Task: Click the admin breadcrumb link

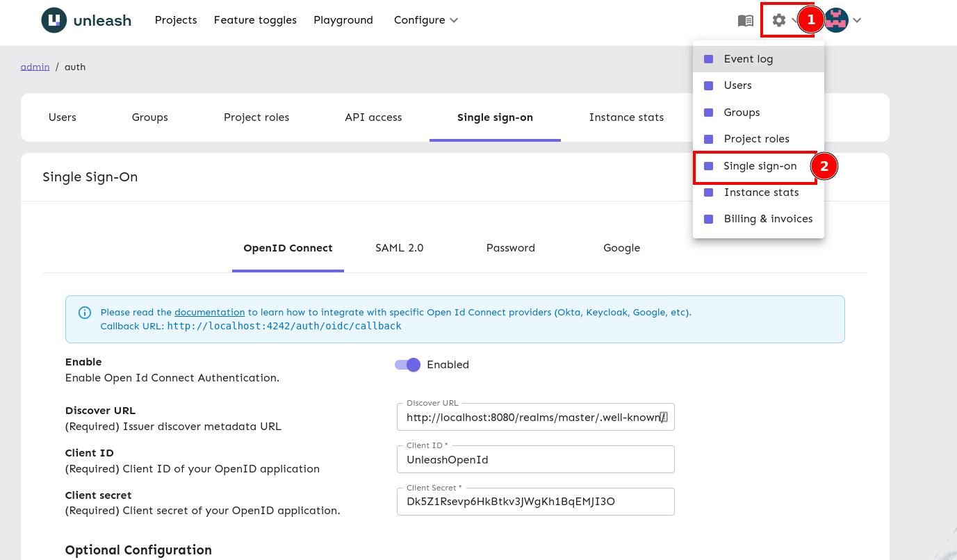Action: pos(35,66)
